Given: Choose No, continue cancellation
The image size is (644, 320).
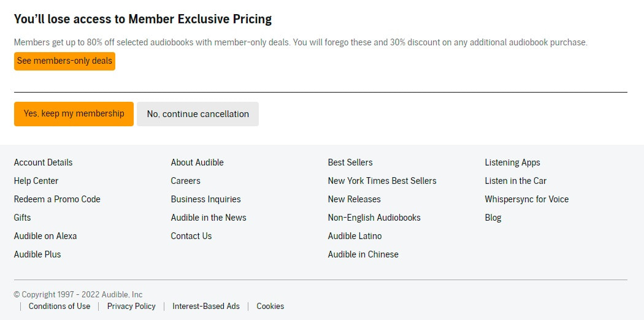Looking at the screenshot, I should coord(197,114).
